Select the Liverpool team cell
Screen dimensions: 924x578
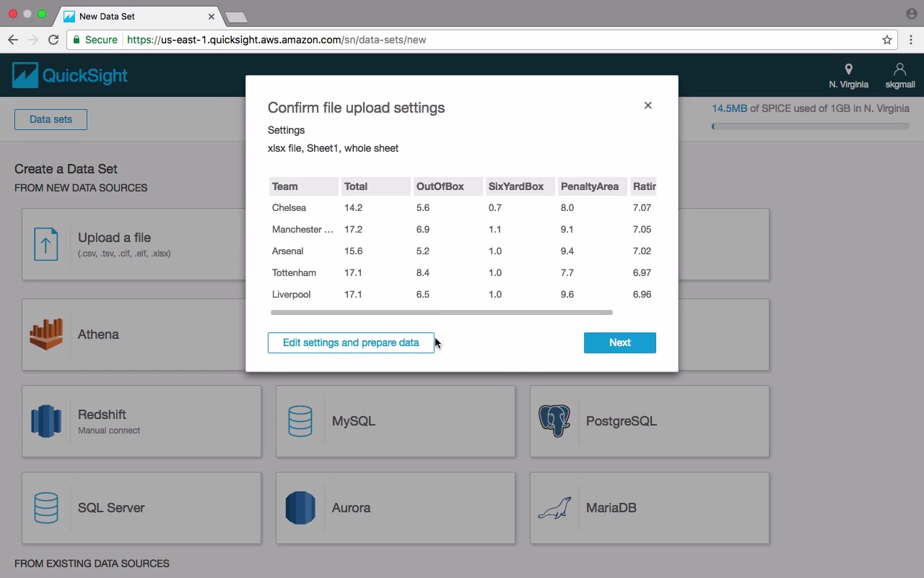[x=291, y=294]
